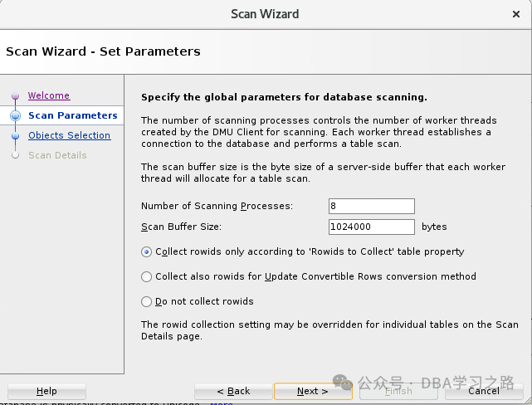The width and height of the screenshot is (532, 405).
Task: Click the Scan Wizard title bar
Action: point(266,13)
